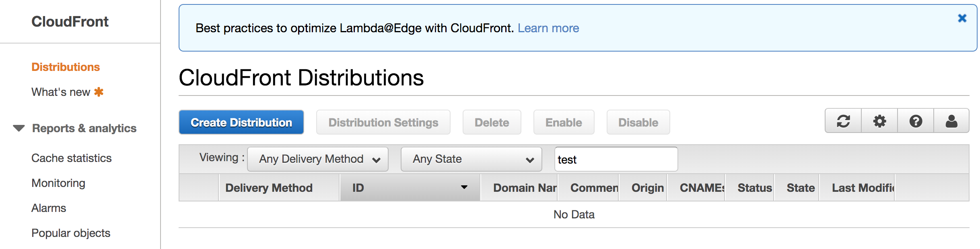Image resolution: width=980 pixels, height=249 pixels.
Task: Open the Popular objects report
Action: 71,233
